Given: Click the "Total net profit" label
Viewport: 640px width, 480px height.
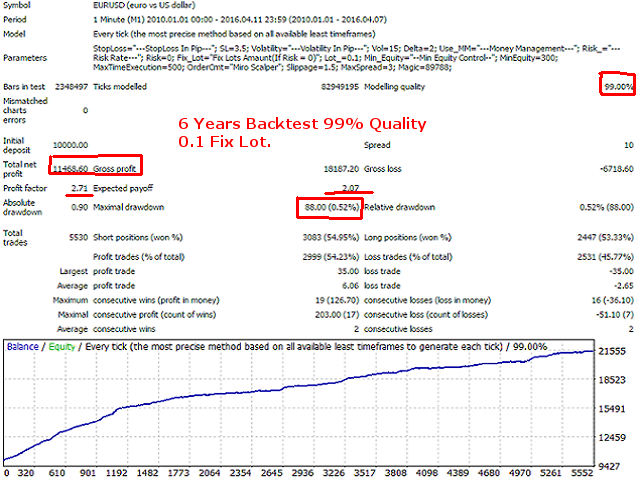Looking at the screenshot, I should click(20, 169).
